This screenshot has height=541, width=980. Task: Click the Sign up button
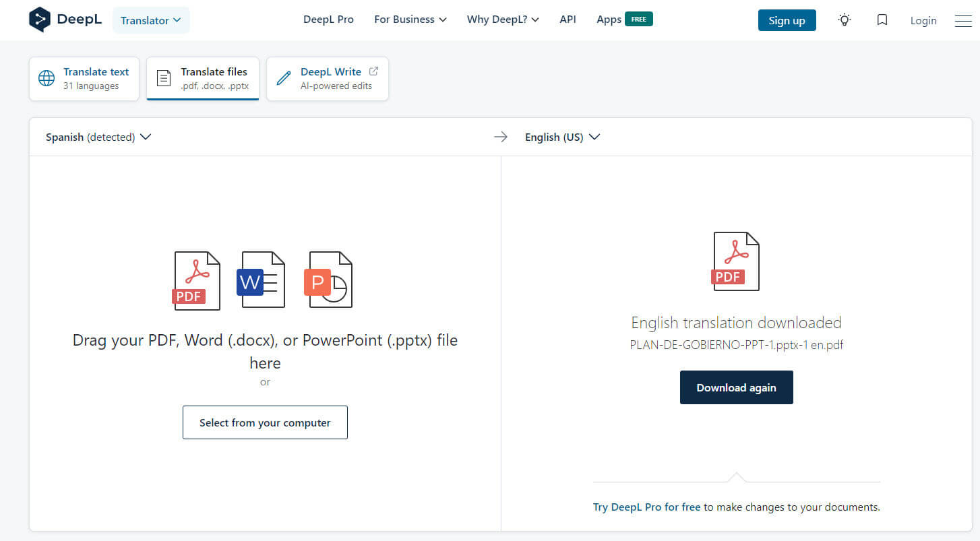pyautogui.click(x=787, y=20)
